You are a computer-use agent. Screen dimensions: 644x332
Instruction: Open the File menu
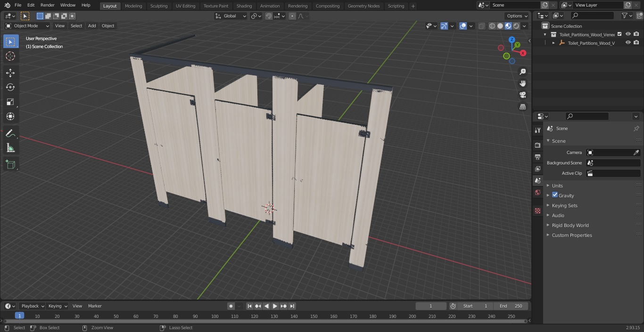pos(18,5)
